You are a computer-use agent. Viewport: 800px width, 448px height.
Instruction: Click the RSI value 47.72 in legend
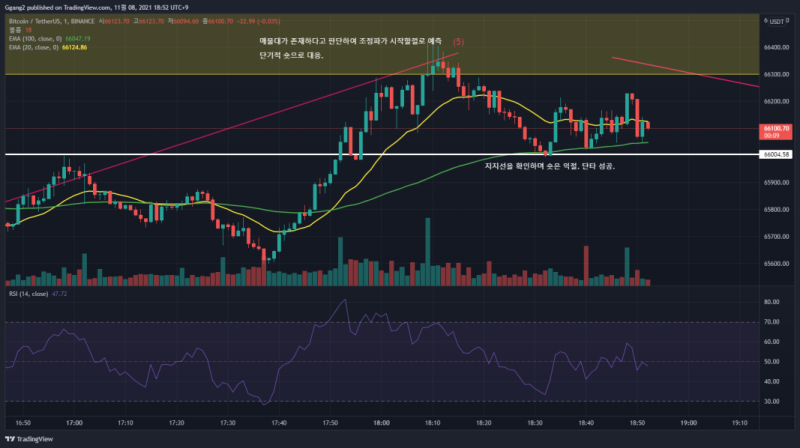tap(60, 294)
